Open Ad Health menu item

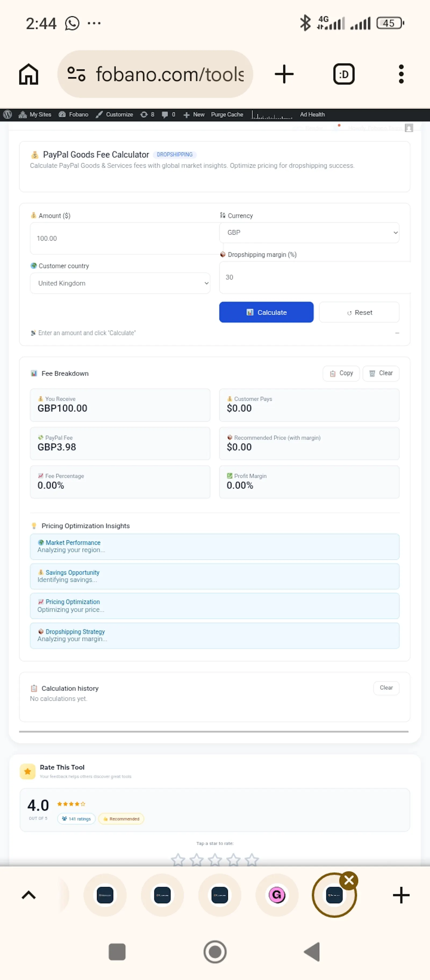coord(312,115)
